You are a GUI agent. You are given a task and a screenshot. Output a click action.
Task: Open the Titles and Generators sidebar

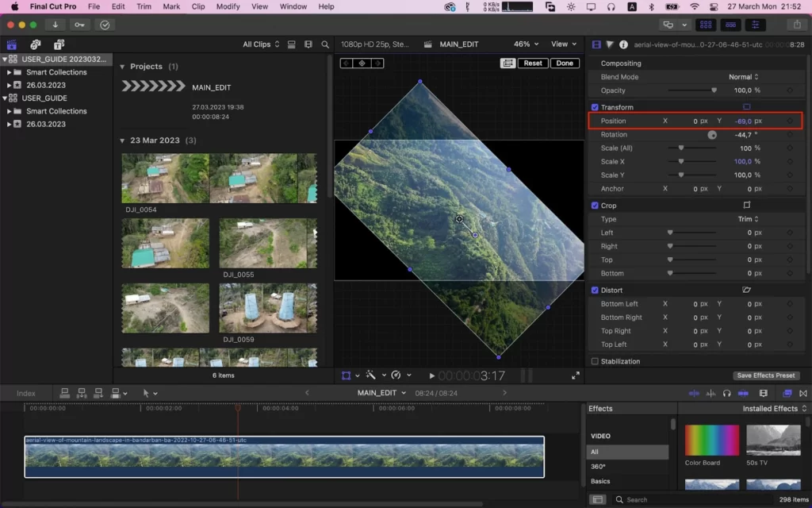point(59,44)
